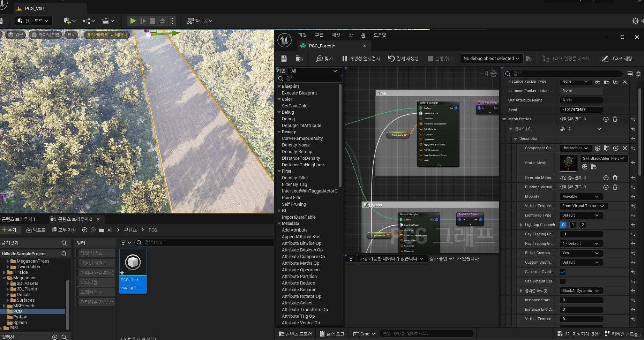This screenshot has width=644, height=340.
Task: Click the Play button in the main toolbar
Action: (133, 21)
